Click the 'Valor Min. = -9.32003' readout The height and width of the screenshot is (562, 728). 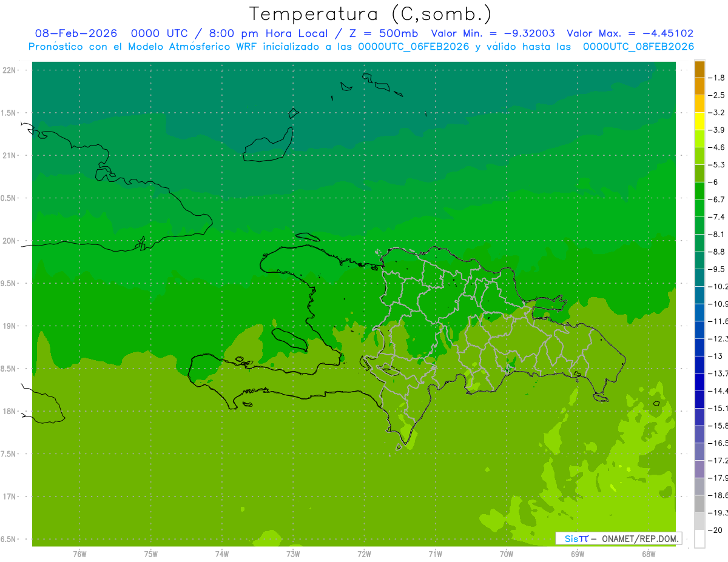coord(493,33)
